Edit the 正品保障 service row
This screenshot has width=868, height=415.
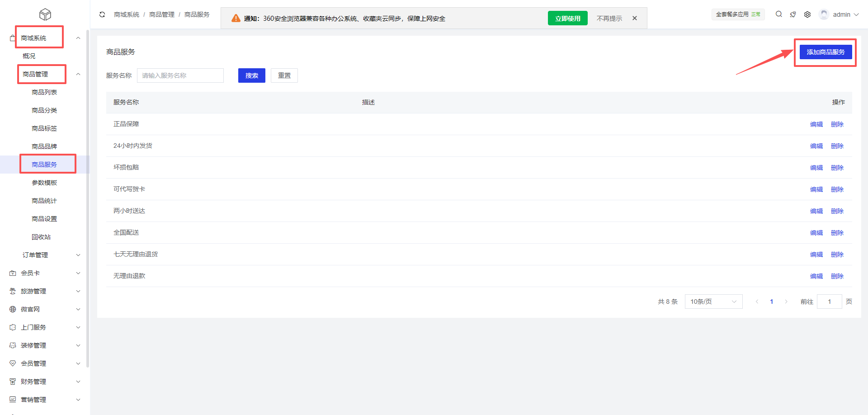[816, 124]
